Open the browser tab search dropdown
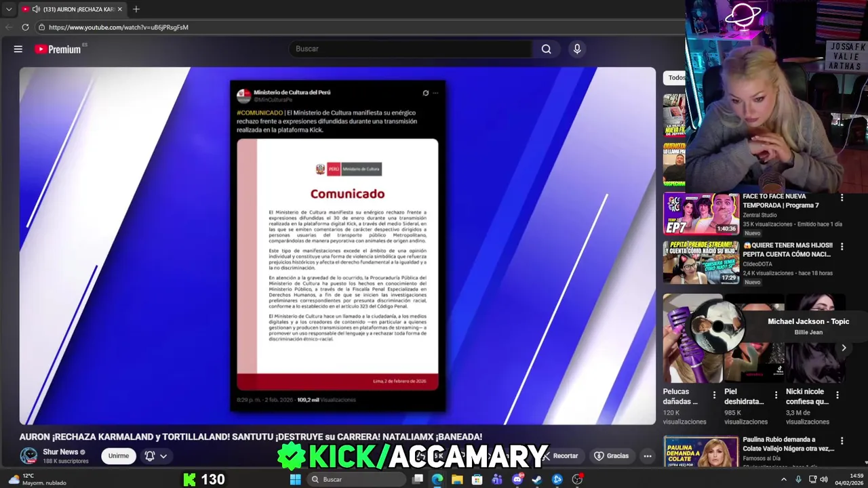The width and height of the screenshot is (868, 488). (x=9, y=9)
